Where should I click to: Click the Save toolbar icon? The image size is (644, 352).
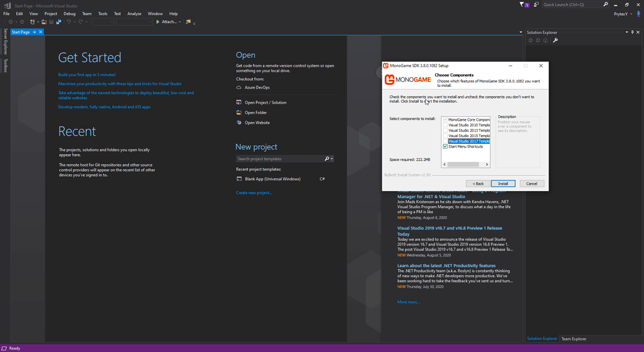52,22
